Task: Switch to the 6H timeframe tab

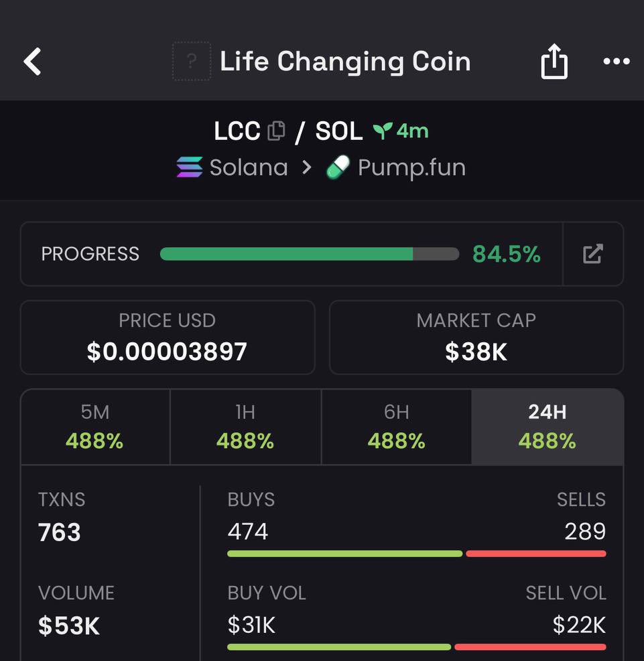Action: 397,427
